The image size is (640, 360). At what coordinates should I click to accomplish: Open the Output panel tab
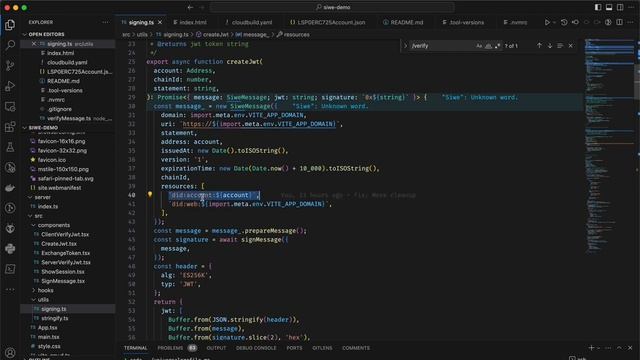[x=216, y=348]
